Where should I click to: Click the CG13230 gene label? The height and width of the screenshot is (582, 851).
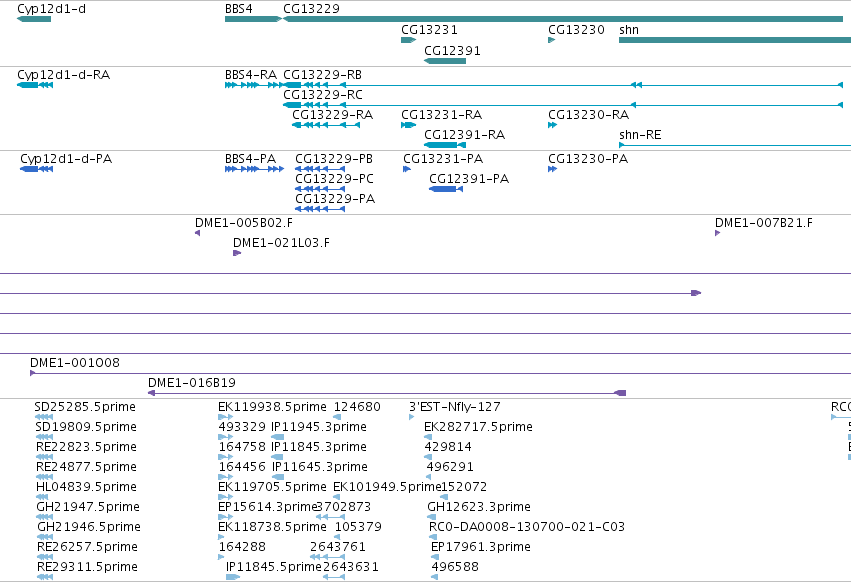pos(576,30)
